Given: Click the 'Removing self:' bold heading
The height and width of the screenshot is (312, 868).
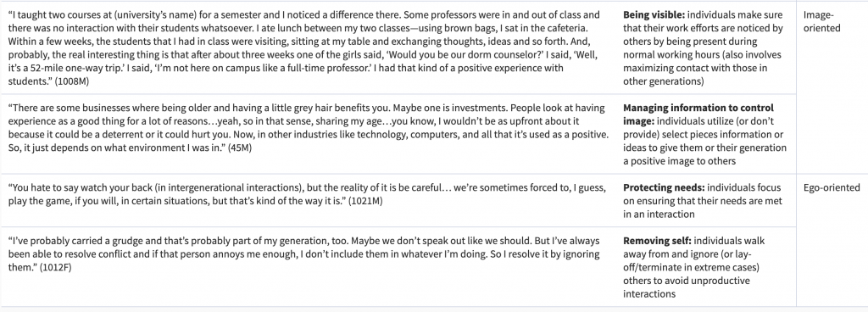Looking at the screenshot, I should click(657, 241).
